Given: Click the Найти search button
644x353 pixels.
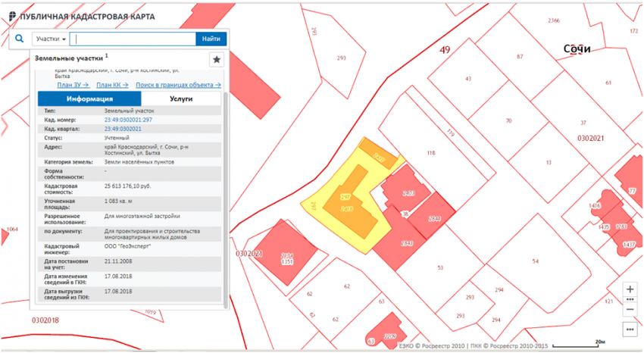Looking at the screenshot, I should point(211,39).
